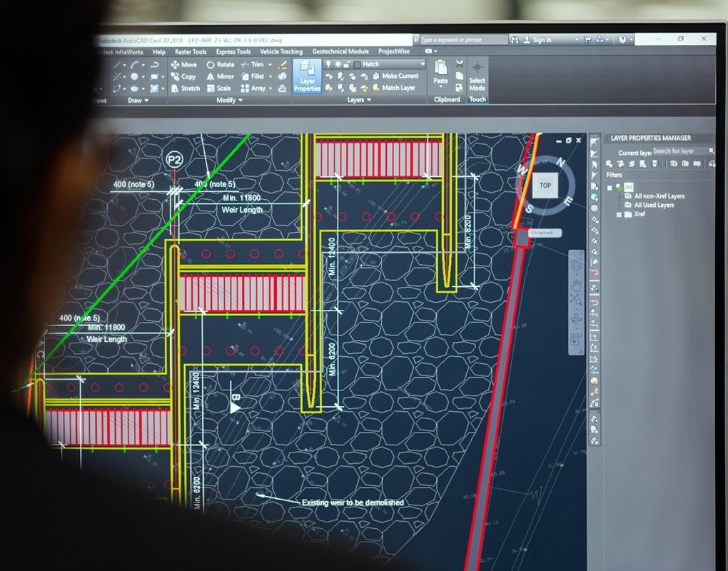Click the 'Existing weir to be demolished' label

pyautogui.click(x=353, y=502)
